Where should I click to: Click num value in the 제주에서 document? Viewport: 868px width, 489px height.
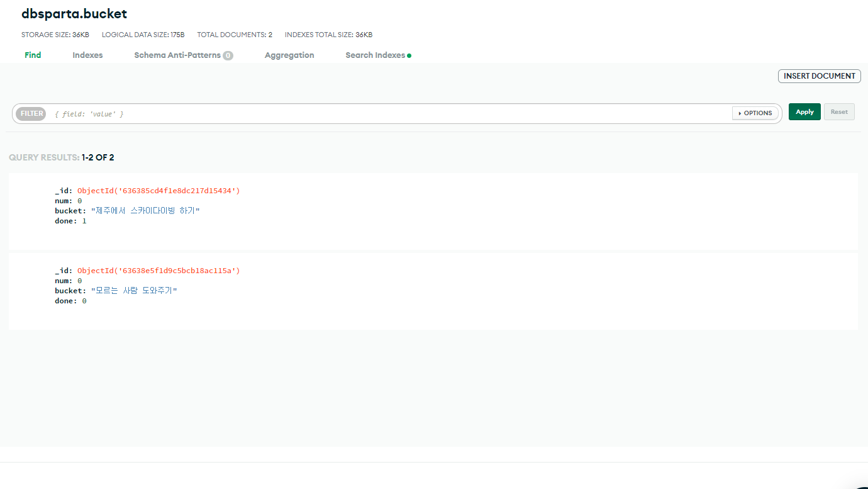tap(79, 201)
